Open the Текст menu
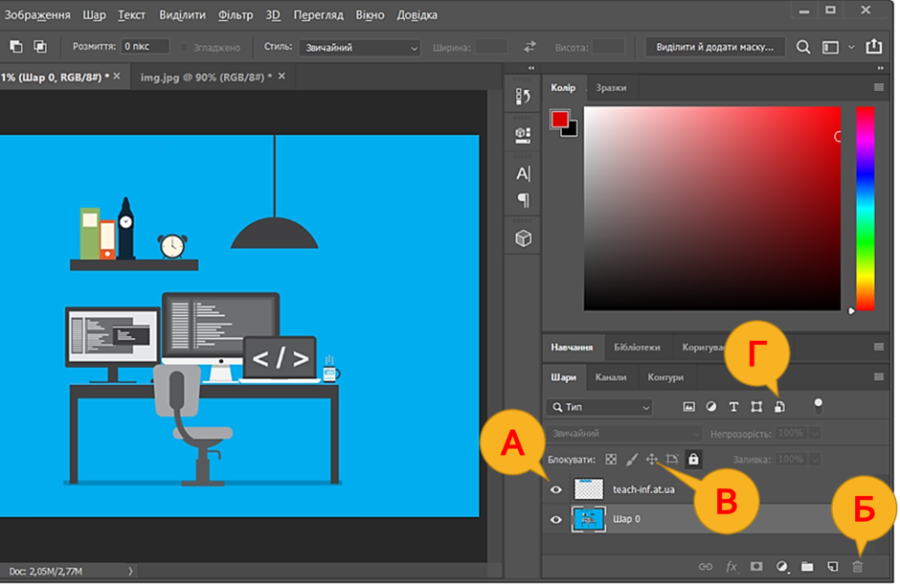 (131, 15)
